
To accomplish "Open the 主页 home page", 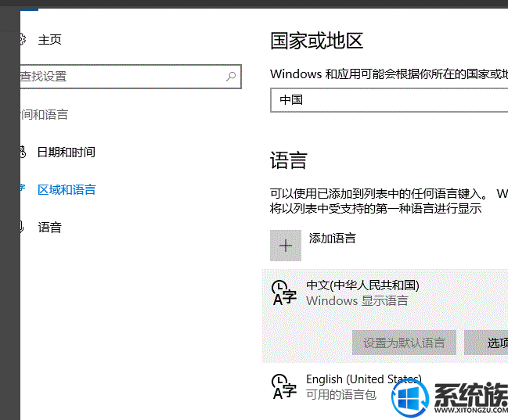I will [49, 40].
